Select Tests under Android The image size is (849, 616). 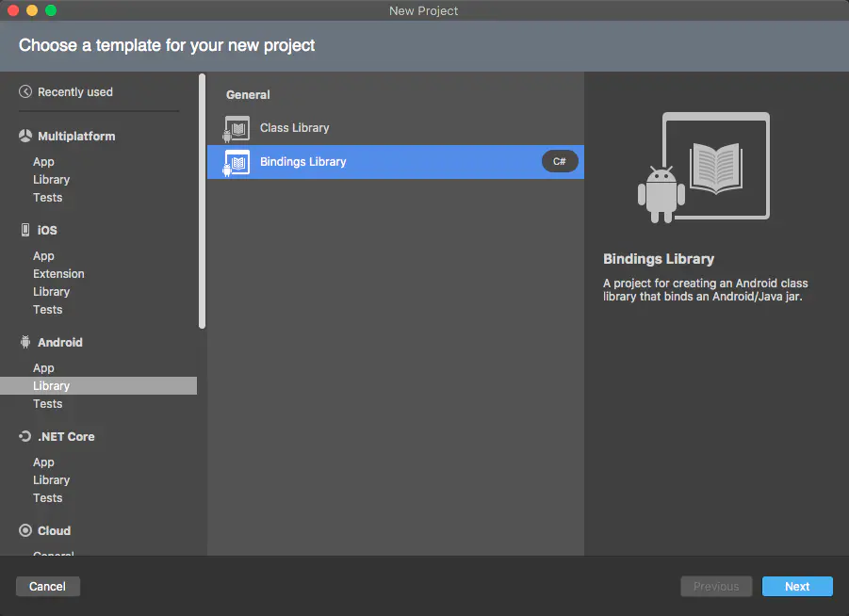click(48, 404)
